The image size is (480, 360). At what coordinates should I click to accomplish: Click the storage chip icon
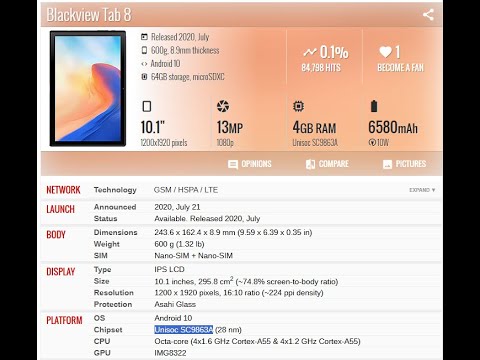coord(144,77)
